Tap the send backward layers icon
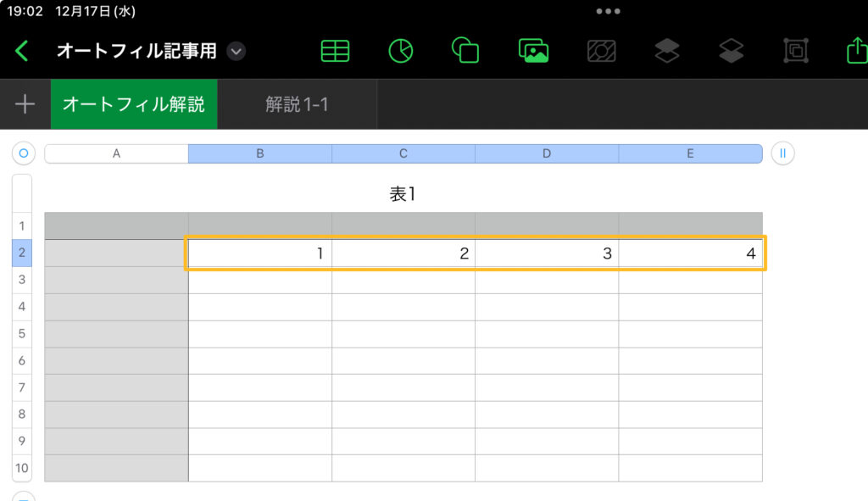The height and width of the screenshot is (501, 868). (731, 51)
